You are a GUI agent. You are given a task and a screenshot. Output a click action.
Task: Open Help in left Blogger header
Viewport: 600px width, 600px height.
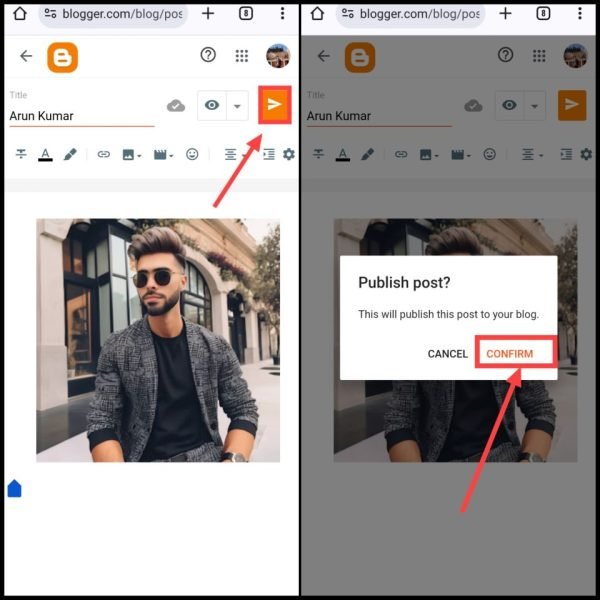pyautogui.click(x=208, y=55)
